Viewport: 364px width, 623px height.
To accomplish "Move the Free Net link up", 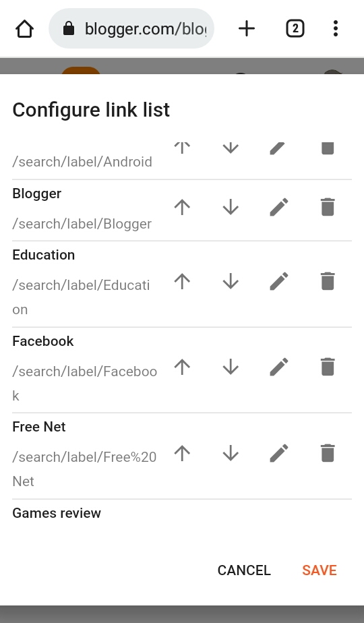I will point(182,453).
